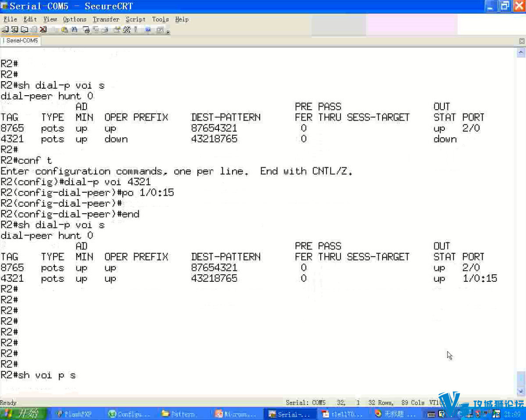Open the Edit menu
The image size is (526, 420).
(x=30, y=19)
